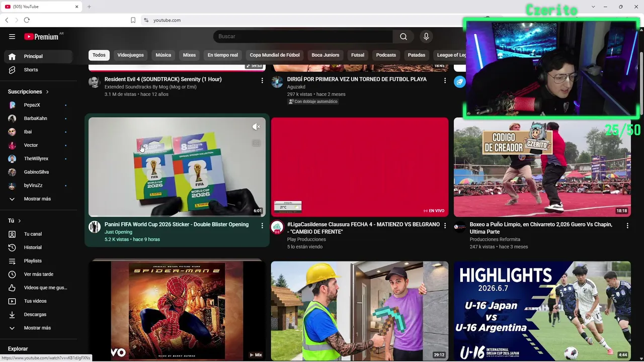Viewport: 644px width, 362px height.
Task: Open options menu for Boxeo a Puño Limpio video
Action: [x=627, y=226]
